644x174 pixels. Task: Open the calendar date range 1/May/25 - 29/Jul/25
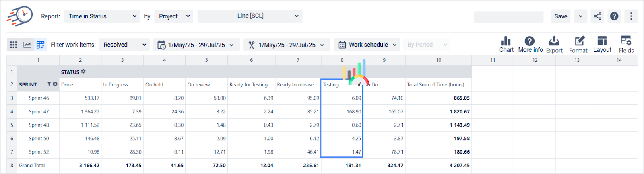[196, 45]
